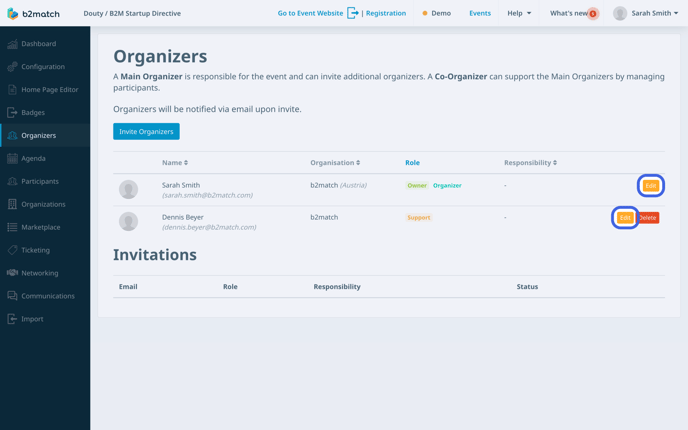Edit Dennis Beyer's organizer entry
Screen dimensions: 688x430
click(x=625, y=218)
